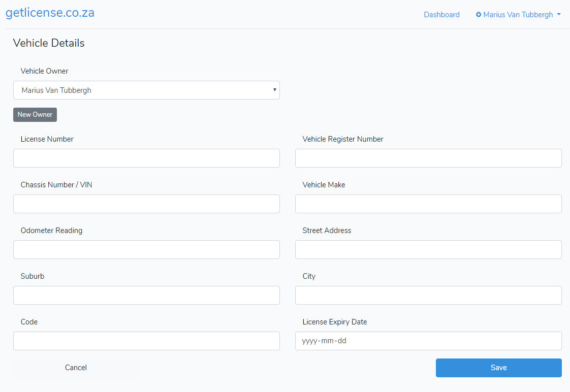Focus the Street Address field
570x392 pixels.
click(428, 250)
